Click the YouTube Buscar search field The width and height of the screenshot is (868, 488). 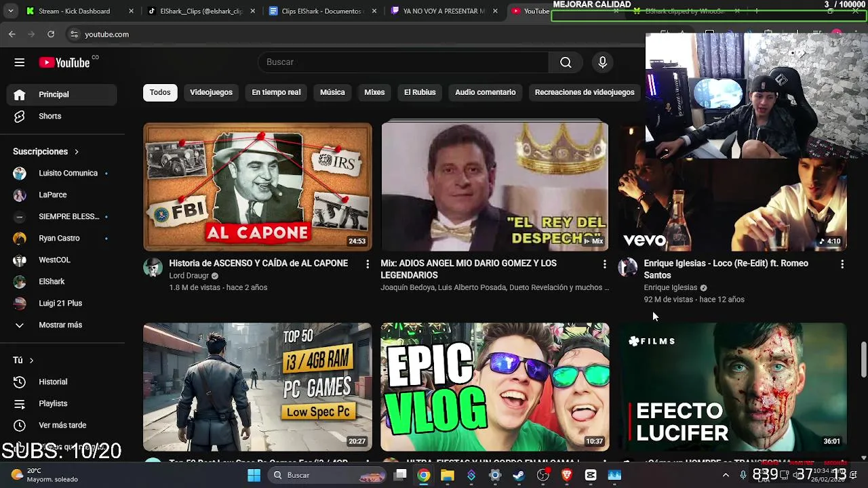(x=403, y=62)
